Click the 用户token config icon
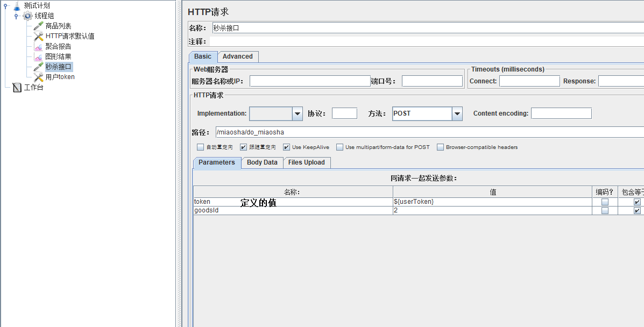The height and width of the screenshot is (327, 644). pos(38,77)
